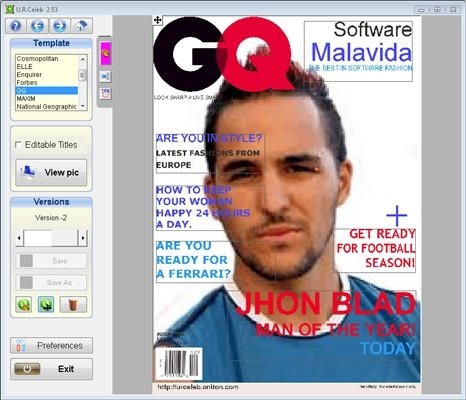
Task: Open the Preferences button
Action: click(51, 345)
